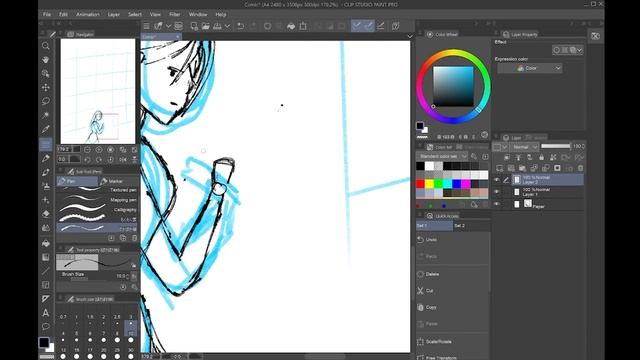Screen dimensions: 640x360
Task: Select the Eyedropper tool
Action: point(46,129)
